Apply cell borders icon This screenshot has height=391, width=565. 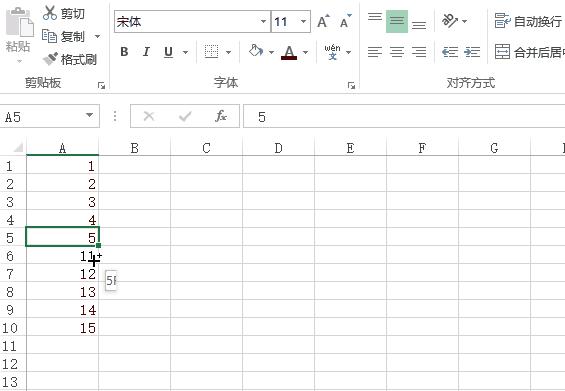click(x=212, y=52)
